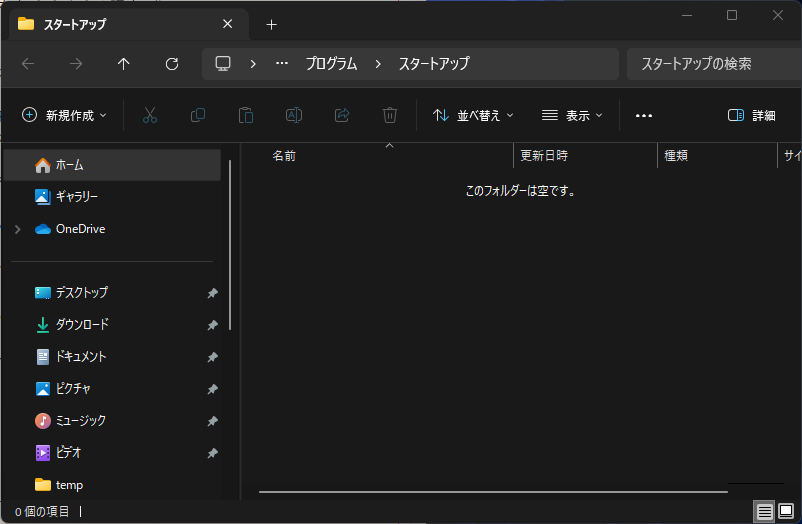This screenshot has width=802, height=524.
Task: Go up one folder level
Action: 124,64
